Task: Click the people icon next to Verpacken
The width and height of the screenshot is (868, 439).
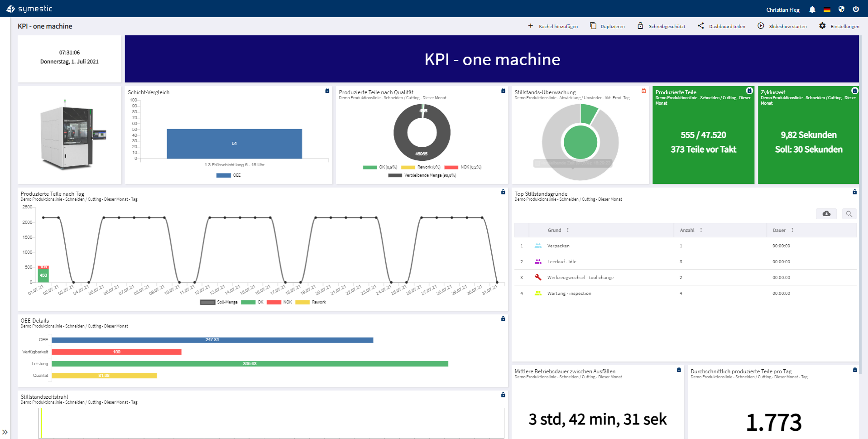Action: coord(538,246)
